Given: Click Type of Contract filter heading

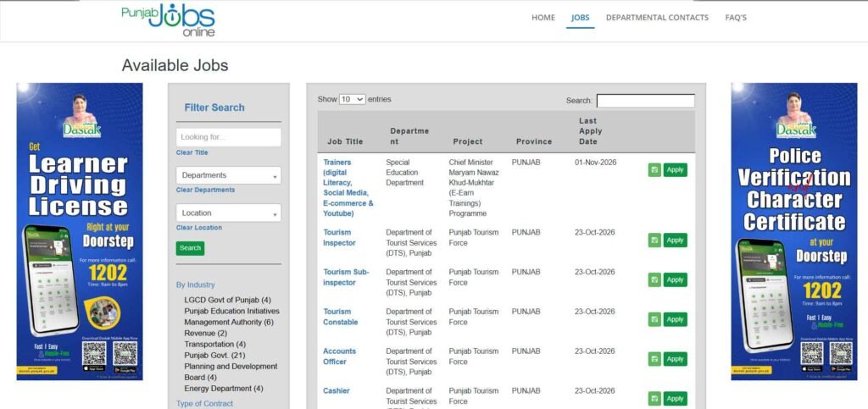Looking at the screenshot, I should pyautogui.click(x=205, y=403).
